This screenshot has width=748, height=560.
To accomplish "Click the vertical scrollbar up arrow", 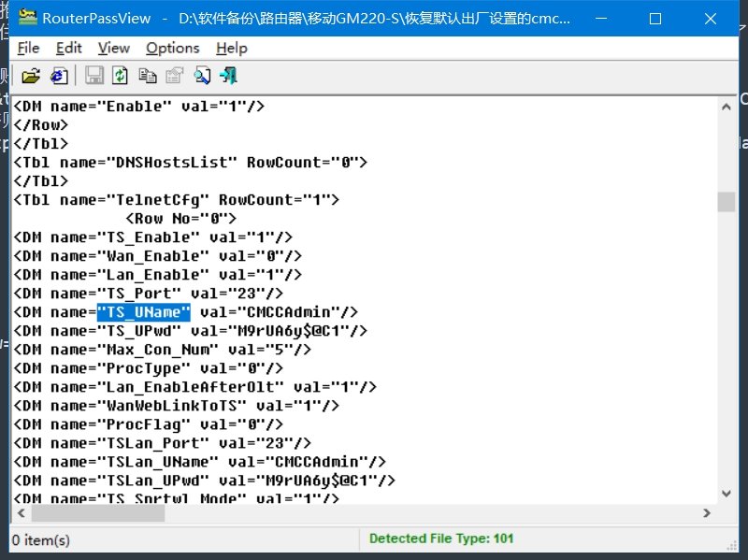I will 726,106.
